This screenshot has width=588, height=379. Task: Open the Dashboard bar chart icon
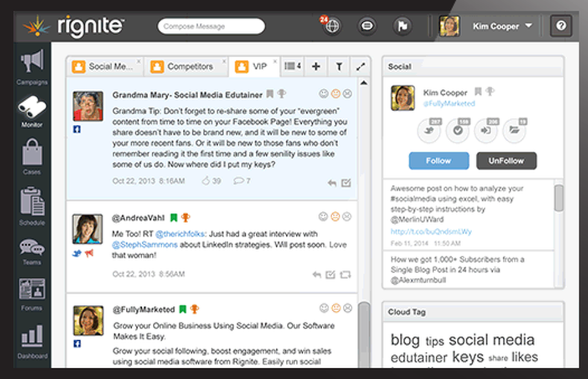(x=32, y=336)
